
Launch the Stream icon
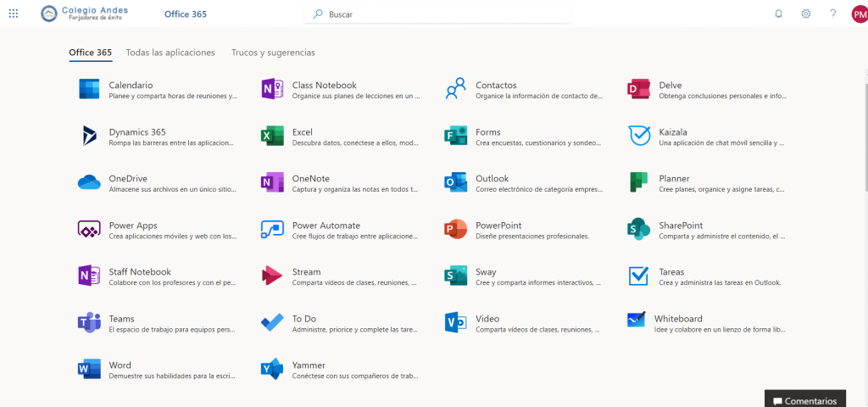[272, 276]
